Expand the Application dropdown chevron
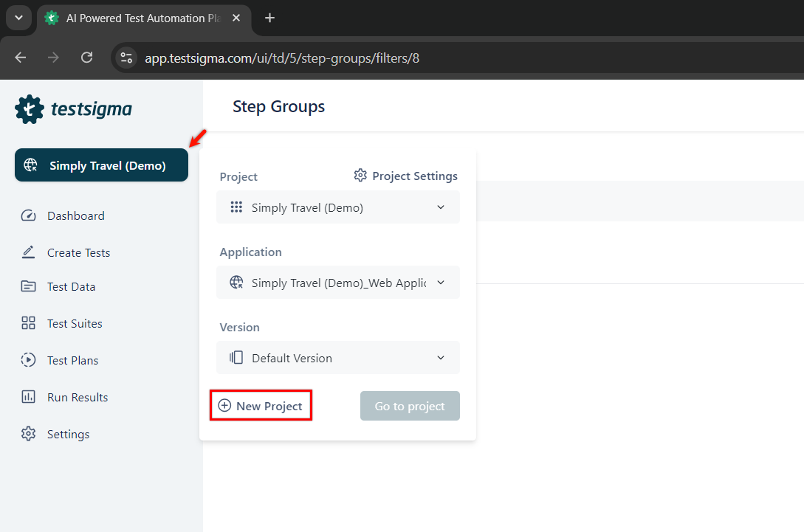Image resolution: width=804 pixels, height=532 pixels. tap(441, 283)
